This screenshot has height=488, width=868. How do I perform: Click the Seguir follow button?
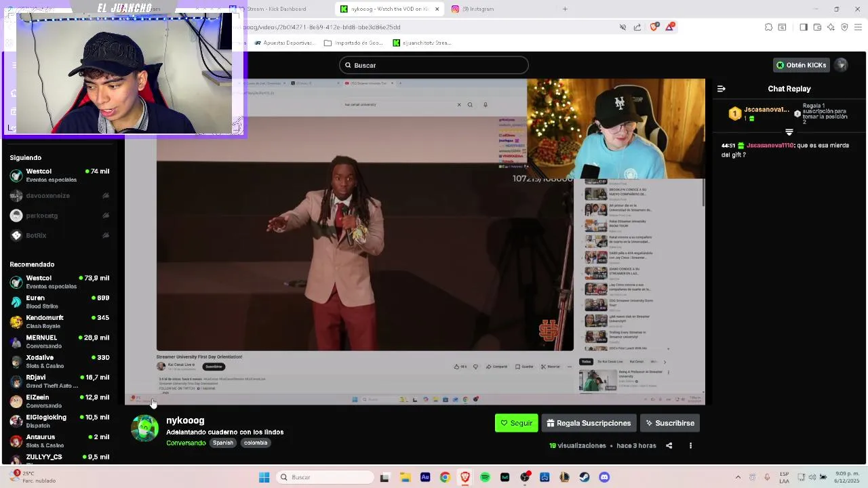[516, 423]
